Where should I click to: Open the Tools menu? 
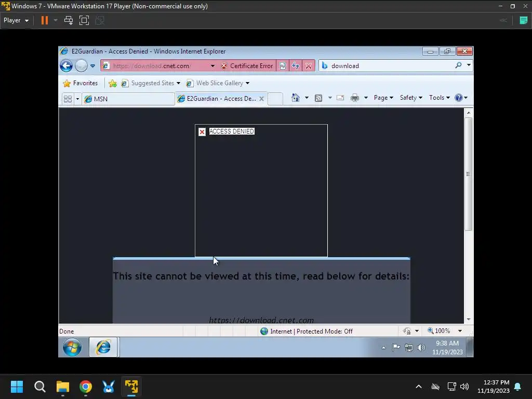[x=440, y=98]
